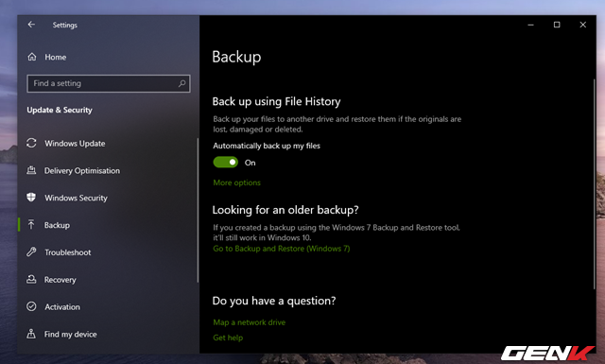
Task: Click the Backup upload arrow icon
Action: click(31, 225)
